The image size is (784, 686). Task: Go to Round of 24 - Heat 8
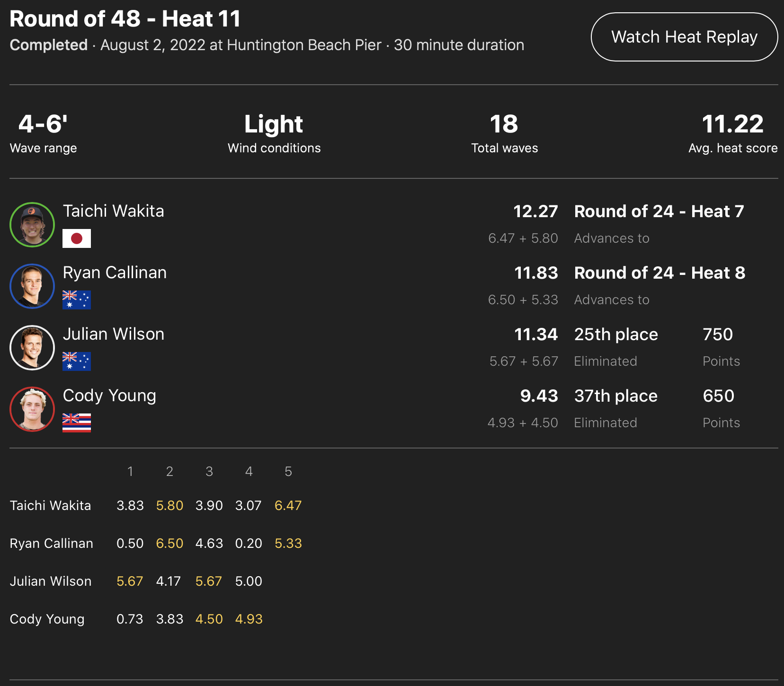coord(659,273)
